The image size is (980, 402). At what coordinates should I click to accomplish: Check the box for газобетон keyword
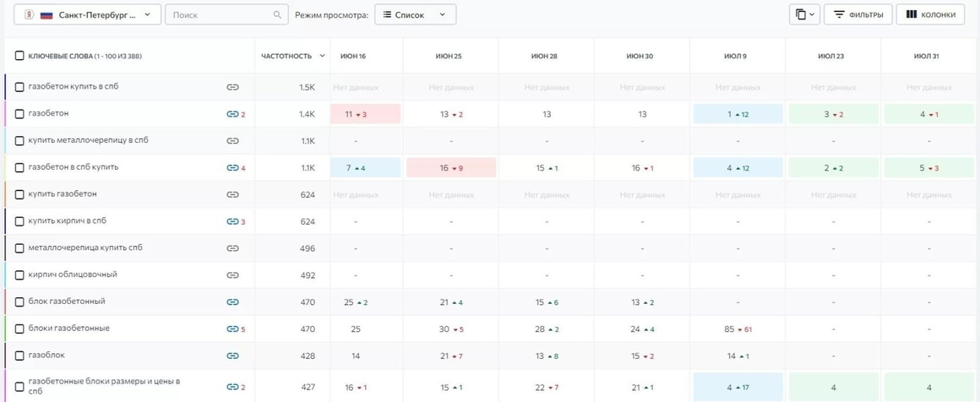pyautogui.click(x=19, y=114)
